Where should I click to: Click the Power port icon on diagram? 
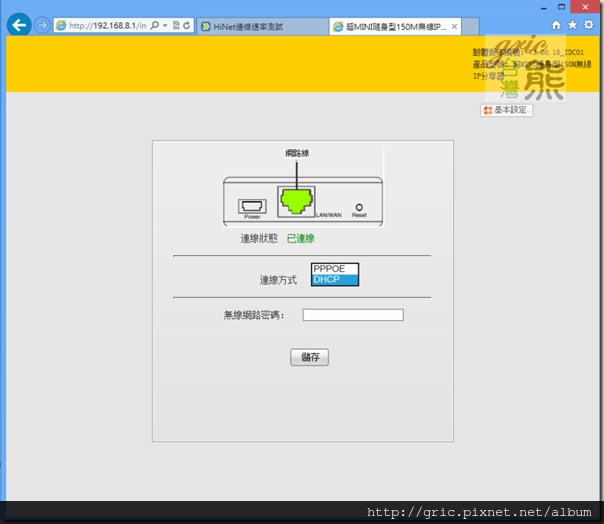click(x=252, y=207)
